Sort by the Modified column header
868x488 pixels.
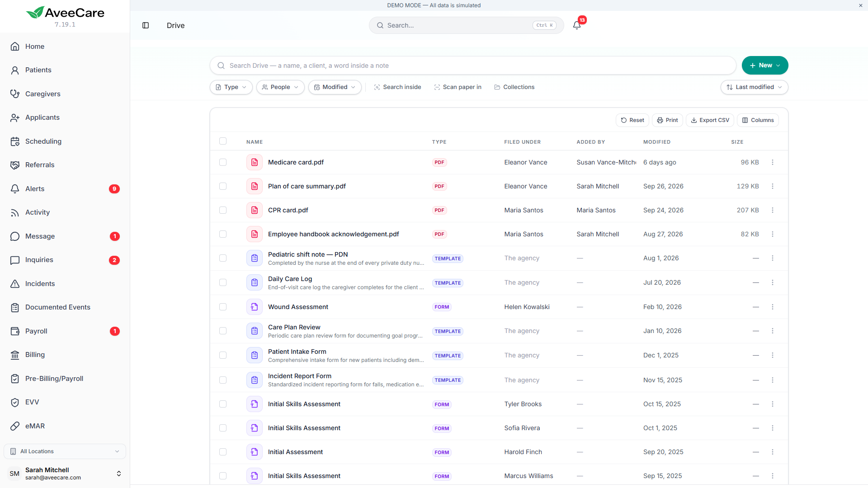[656, 142]
